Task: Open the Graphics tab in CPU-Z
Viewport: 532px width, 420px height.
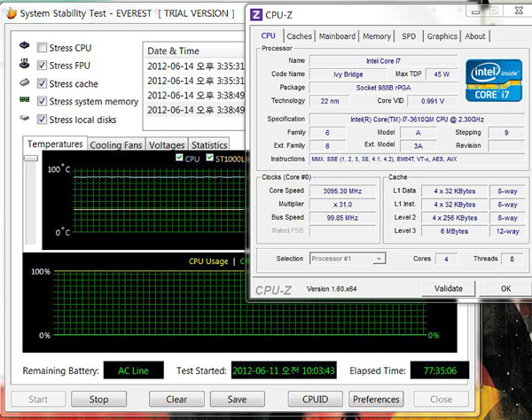Action: tap(442, 36)
